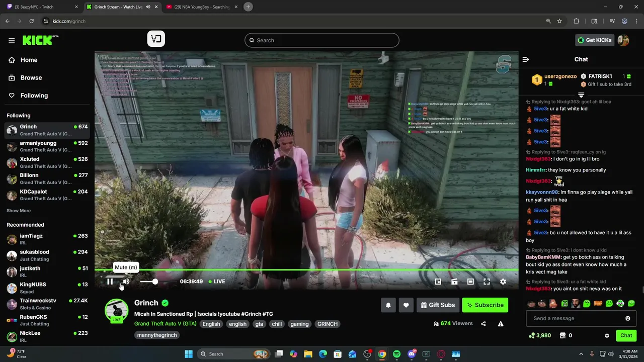Go to Home in sidebar
644x362 pixels.
29,60
